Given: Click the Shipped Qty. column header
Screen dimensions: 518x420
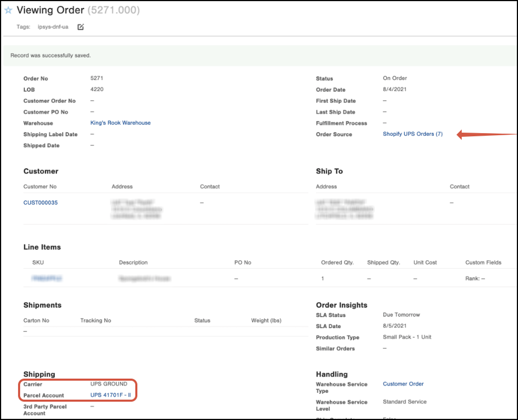Looking at the screenshot, I should tap(383, 262).
